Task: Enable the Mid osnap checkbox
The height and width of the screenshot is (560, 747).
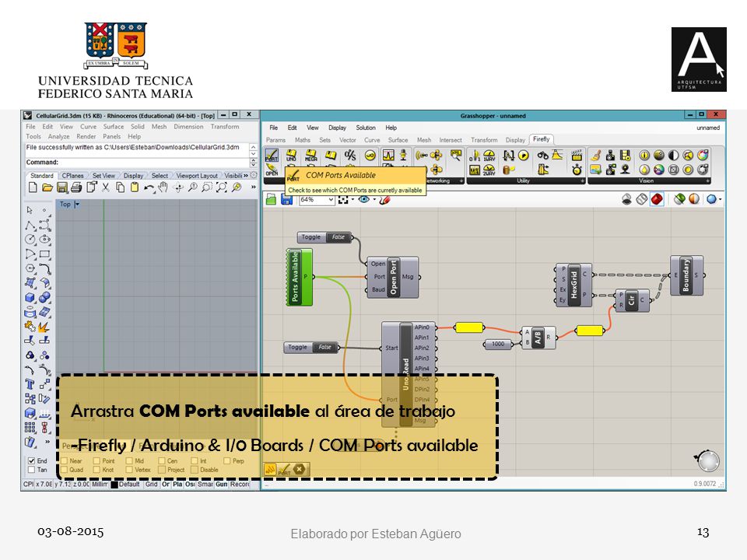Action: click(x=129, y=461)
